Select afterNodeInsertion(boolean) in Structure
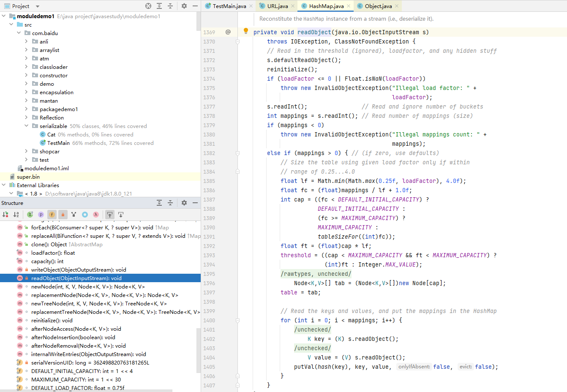The image size is (567, 392). tap(73, 337)
